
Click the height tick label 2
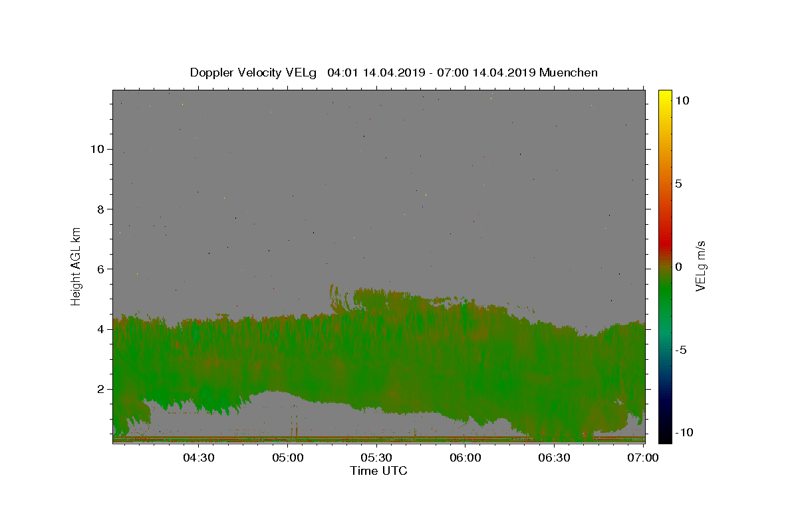100,389
